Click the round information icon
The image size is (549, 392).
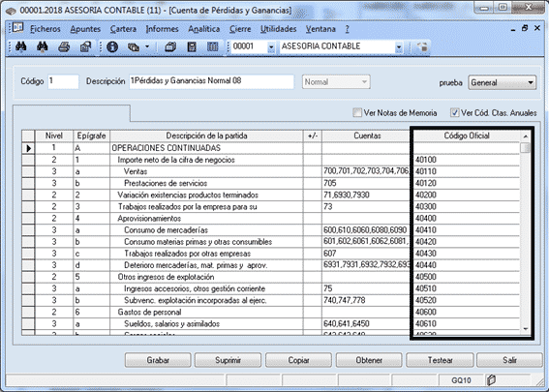(112, 46)
